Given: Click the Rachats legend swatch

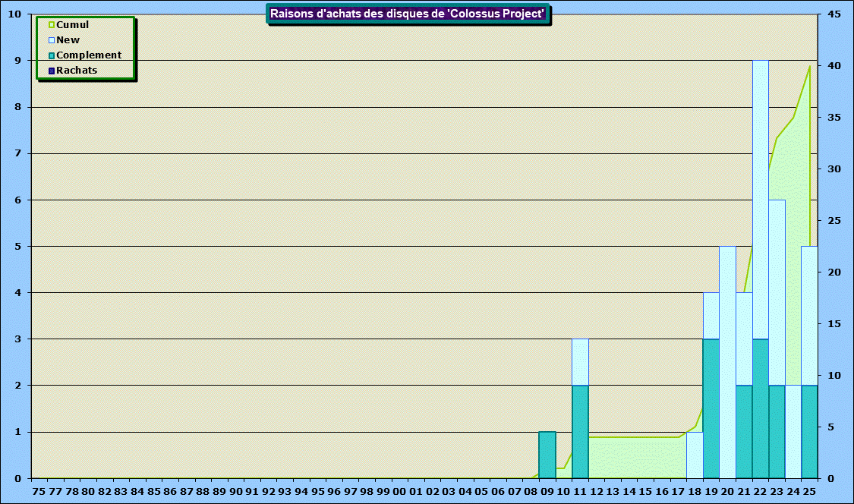Looking at the screenshot, I should pyautogui.click(x=52, y=71).
